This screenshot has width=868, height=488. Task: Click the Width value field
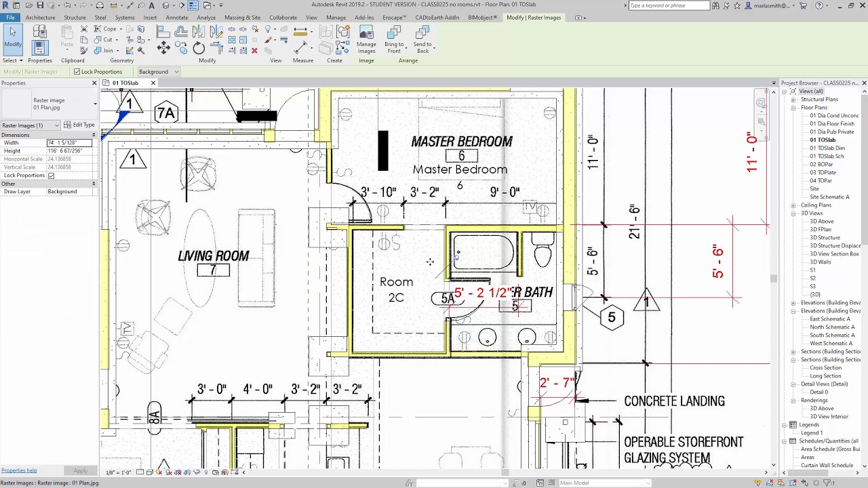click(x=71, y=143)
